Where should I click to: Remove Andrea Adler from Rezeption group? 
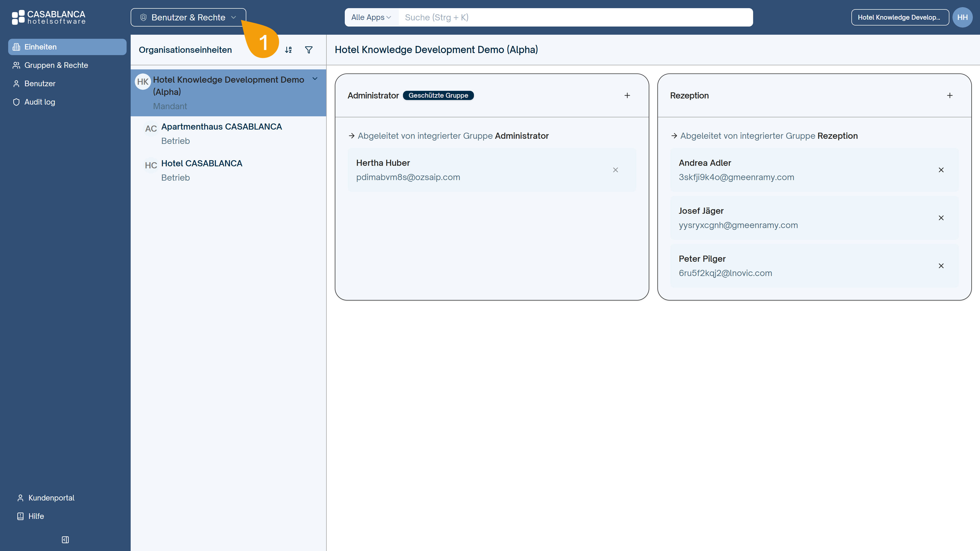point(941,170)
